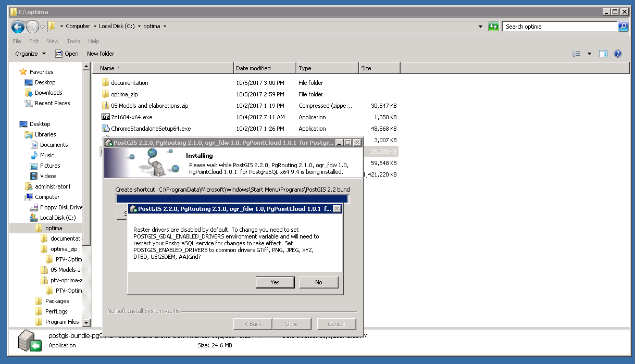
Task: Select Downloads in Favorites sidebar
Action: [x=48, y=93]
